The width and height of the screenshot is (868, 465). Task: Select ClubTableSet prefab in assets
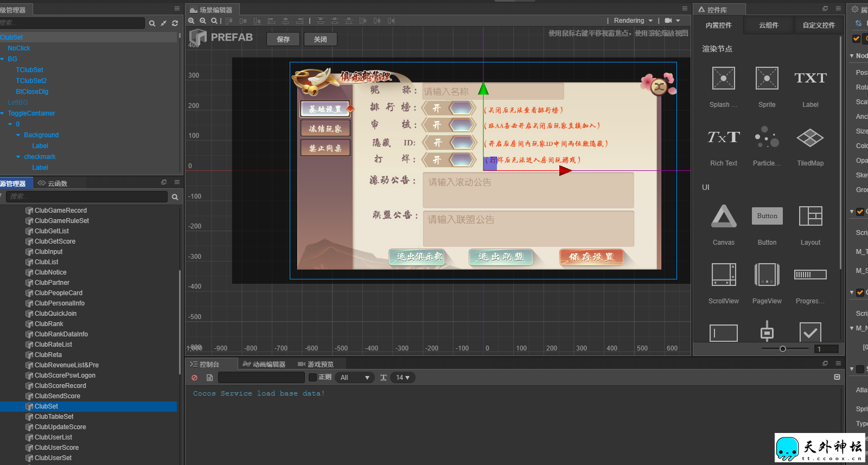[x=54, y=417]
